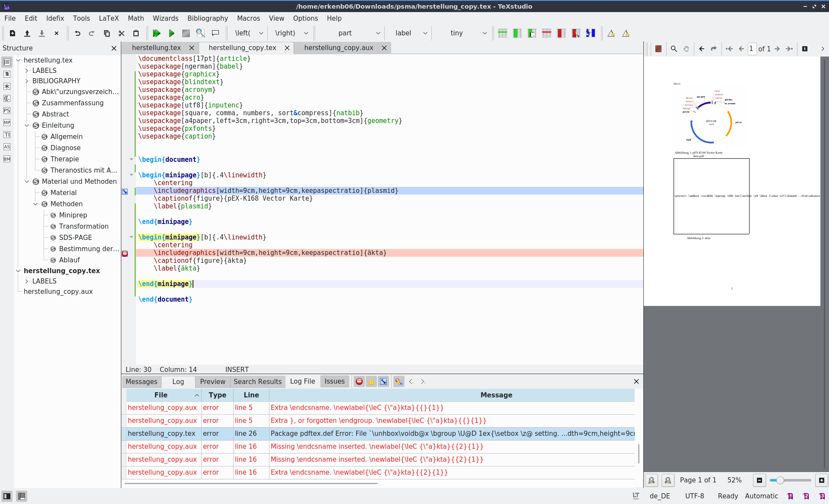The width and height of the screenshot is (829, 504).
Task: Click UTF-8 encoding in status bar
Action: tap(694, 496)
